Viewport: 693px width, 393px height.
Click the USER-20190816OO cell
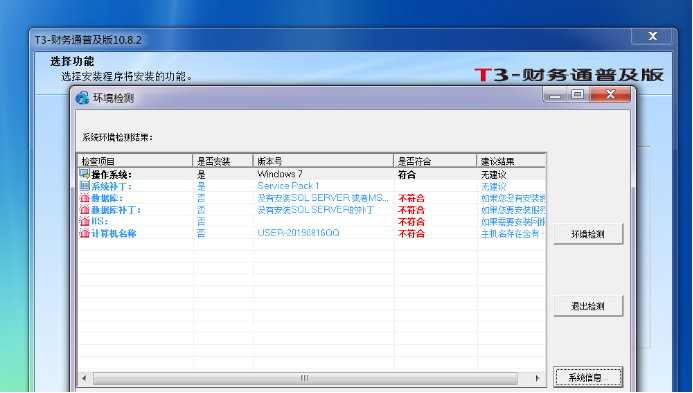pos(298,233)
